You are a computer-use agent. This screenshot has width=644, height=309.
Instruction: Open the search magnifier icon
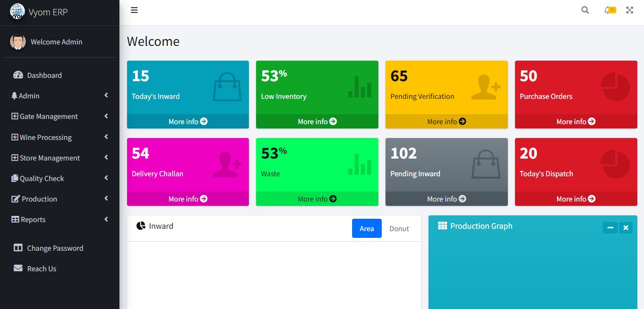tap(585, 10)
